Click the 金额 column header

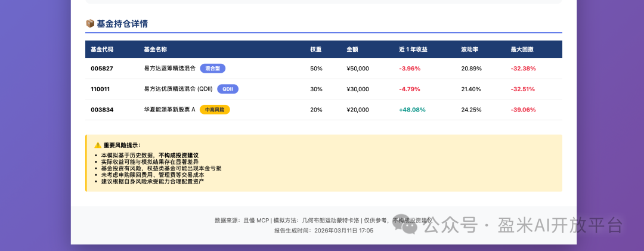[x=352, y=49]
